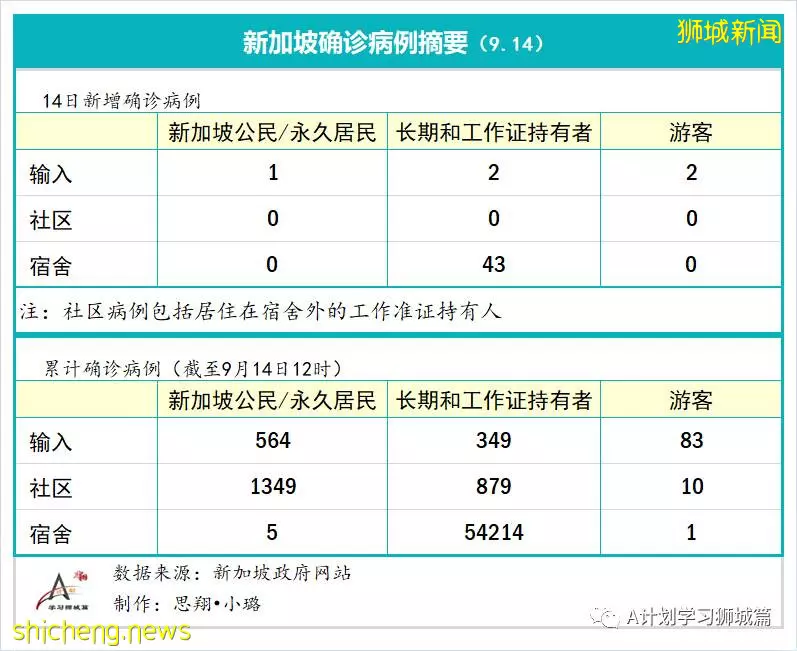Click the A-plan logo icon at bottom left
The height and width of the screenshot is (651, 797).
pyautogui.click(x=63, y=592)
